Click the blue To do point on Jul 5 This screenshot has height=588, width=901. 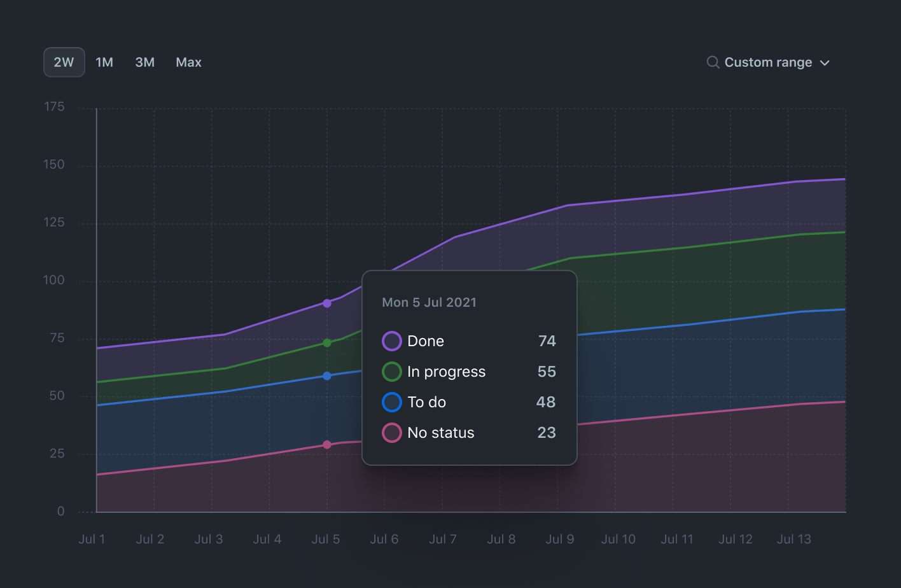coord(327,376)
